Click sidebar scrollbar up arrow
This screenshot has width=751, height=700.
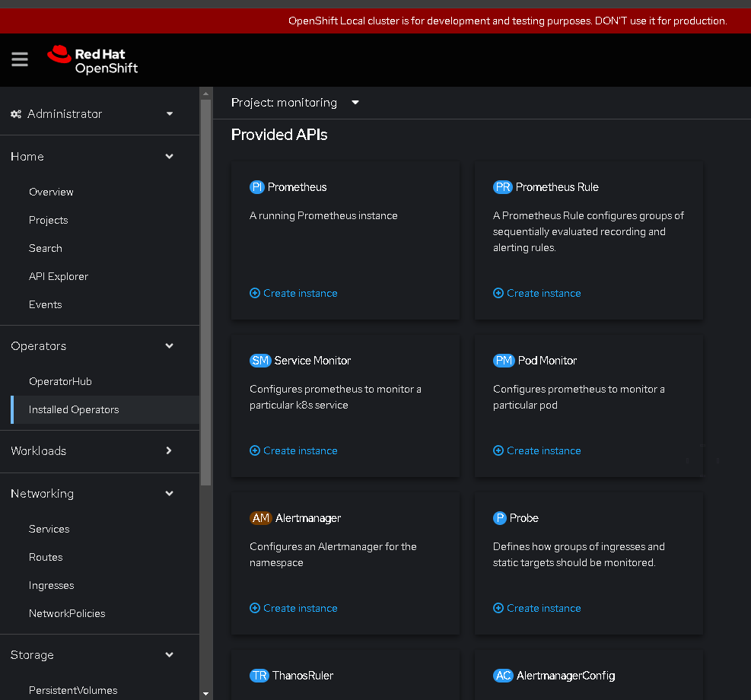(x=205, y=94)
